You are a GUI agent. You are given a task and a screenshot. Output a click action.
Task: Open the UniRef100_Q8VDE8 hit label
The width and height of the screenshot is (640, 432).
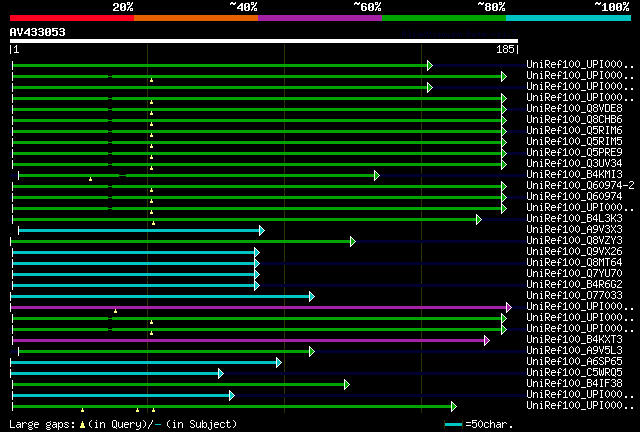click(574, 109)
